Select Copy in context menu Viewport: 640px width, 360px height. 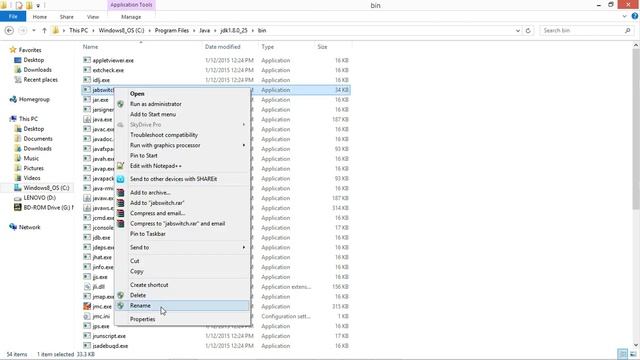[182, 271]
